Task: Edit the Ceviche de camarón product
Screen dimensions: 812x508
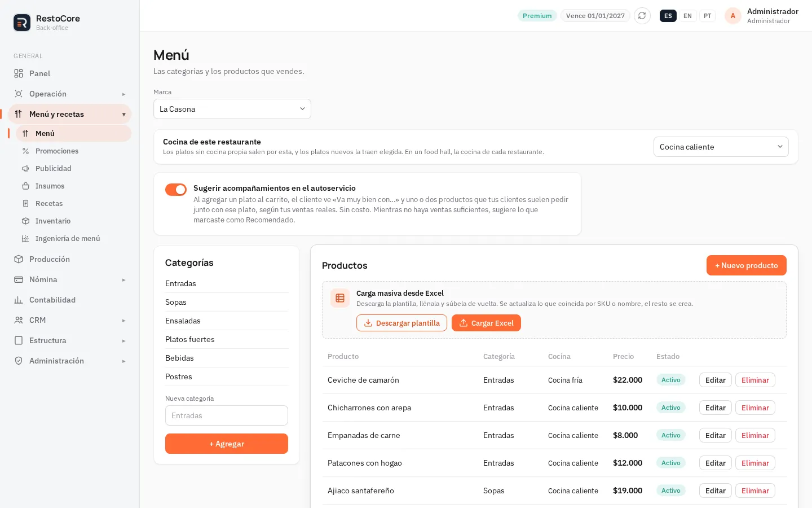Action: point(715,380)
